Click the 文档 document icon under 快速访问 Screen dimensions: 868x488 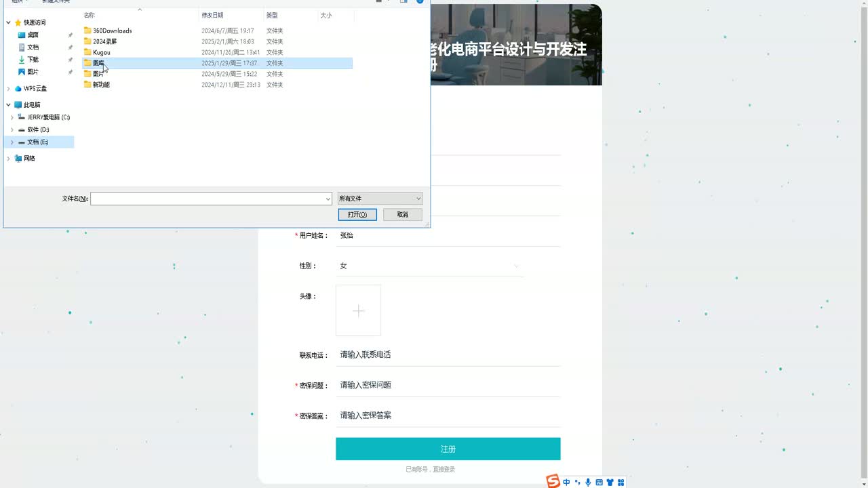(x=22, y=47)
